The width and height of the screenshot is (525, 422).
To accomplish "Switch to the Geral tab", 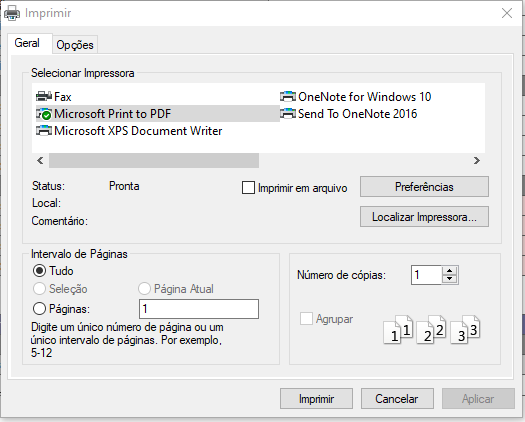I will pos(27,43).
